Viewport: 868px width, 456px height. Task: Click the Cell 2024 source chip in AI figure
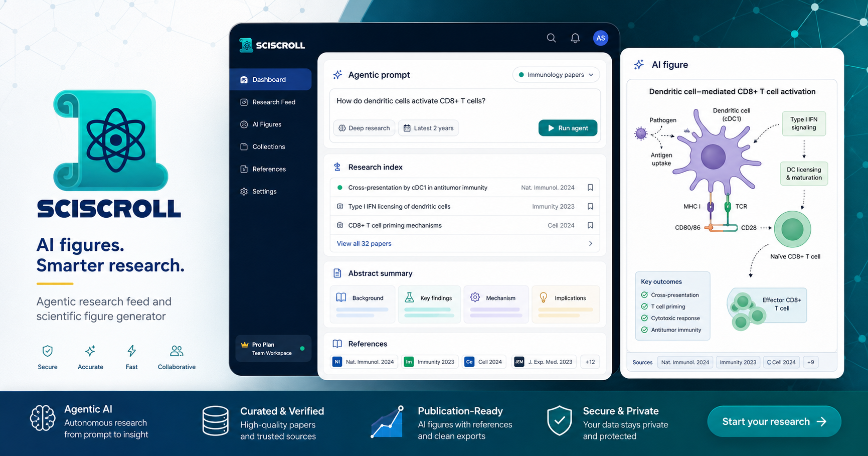pyautogui.click(x=781, y=362)
